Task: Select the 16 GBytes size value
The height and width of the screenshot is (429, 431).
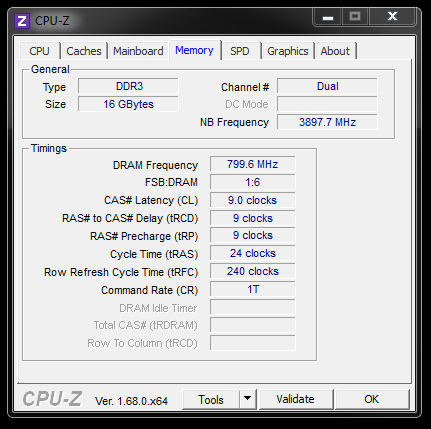Action: [x=129, y=104]
